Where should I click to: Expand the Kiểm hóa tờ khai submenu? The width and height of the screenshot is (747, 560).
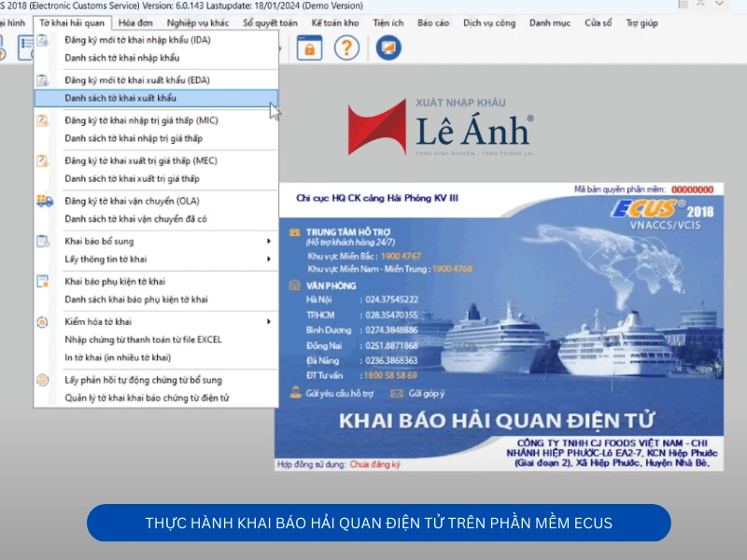click(x=269, y=322)
